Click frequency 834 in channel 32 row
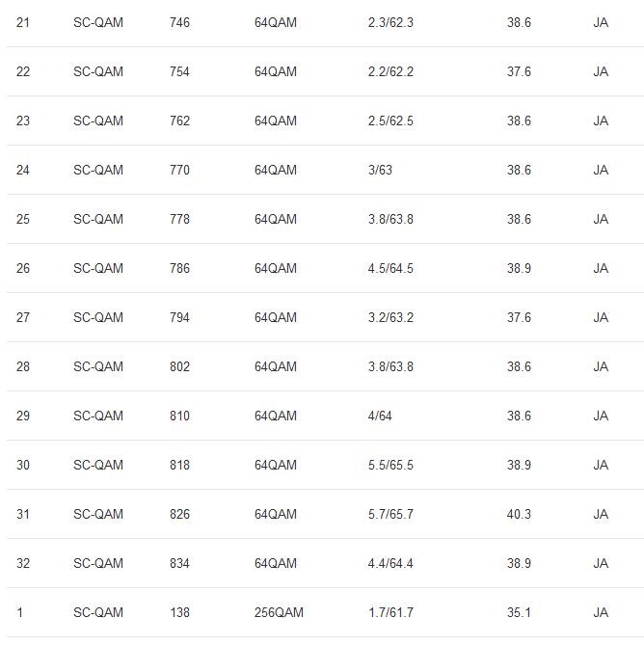This screenshot has width=644, height=645. 179,563
